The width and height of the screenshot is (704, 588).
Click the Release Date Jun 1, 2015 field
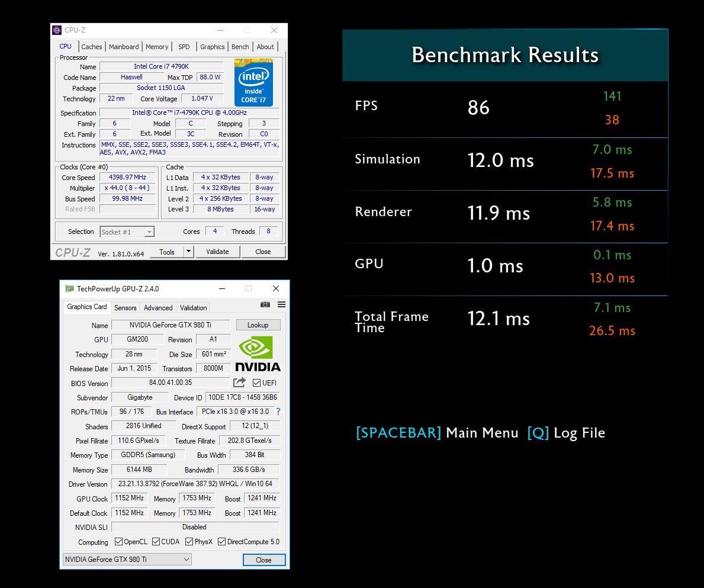(x=134, y=368)
